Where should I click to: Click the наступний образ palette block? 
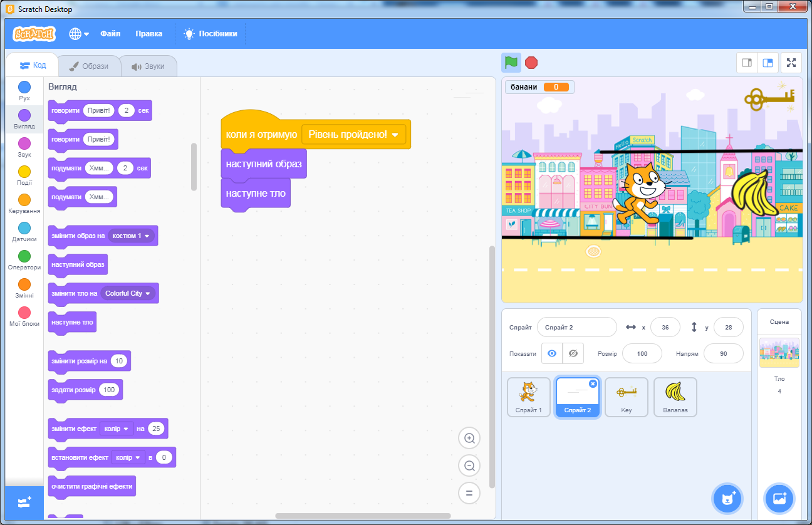click(x=78, y=264)
